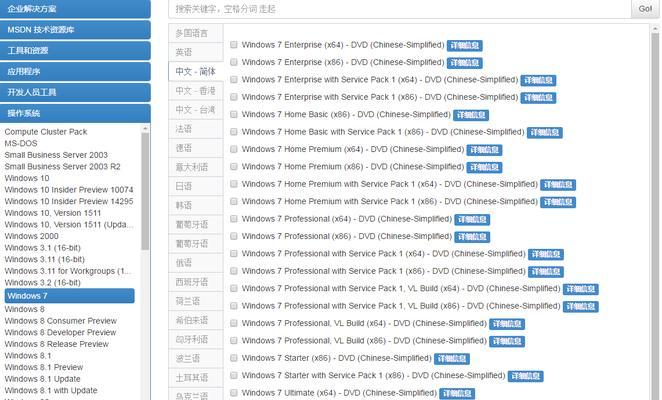Collapse the 操作系统 section
The width and height of the screenshot is (662, 400).
click(75, 113)
